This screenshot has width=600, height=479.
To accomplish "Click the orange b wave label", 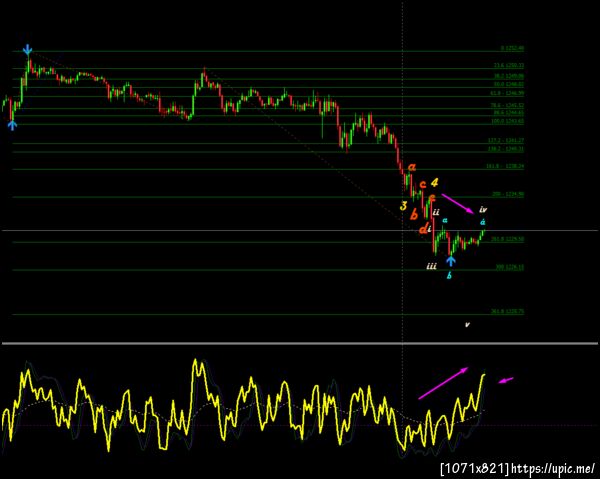I will 414,215.
